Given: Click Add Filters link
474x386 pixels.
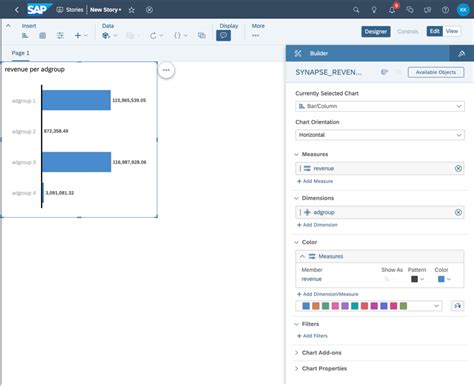Looking at the screenshot, I should (x=312, y=336).
